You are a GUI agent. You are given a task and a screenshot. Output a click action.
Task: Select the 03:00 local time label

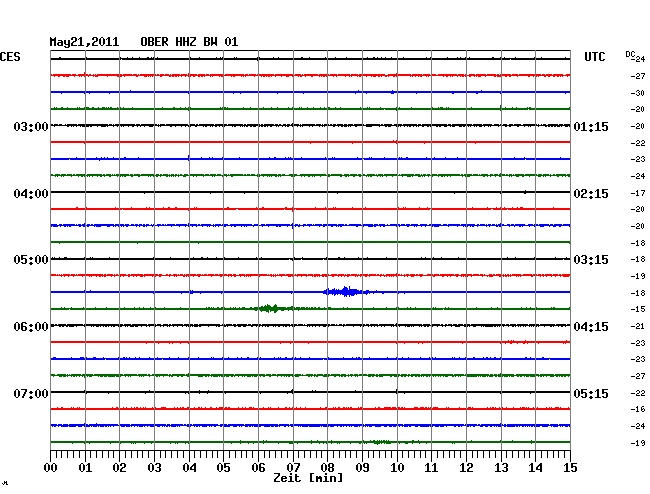point(31,127)
